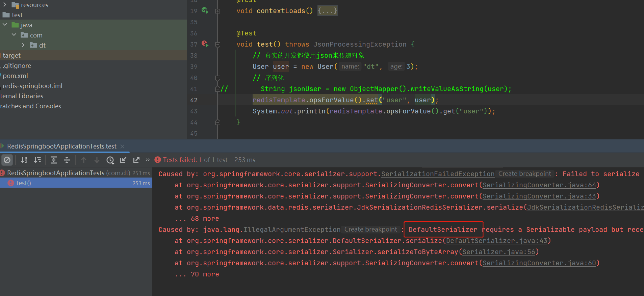644x296 pixels.
Task: Expand '... 70 more' stack frames
Action: click(197, 274)
